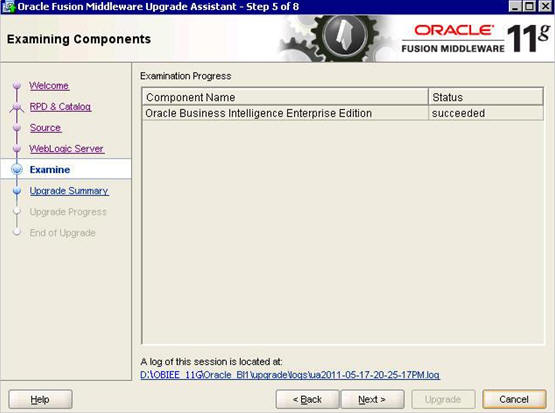The width and height of the screenshot is (555, 413).
Task: Click the WebLogic Server step bullet icon
Action: click(x=17, y=149)
